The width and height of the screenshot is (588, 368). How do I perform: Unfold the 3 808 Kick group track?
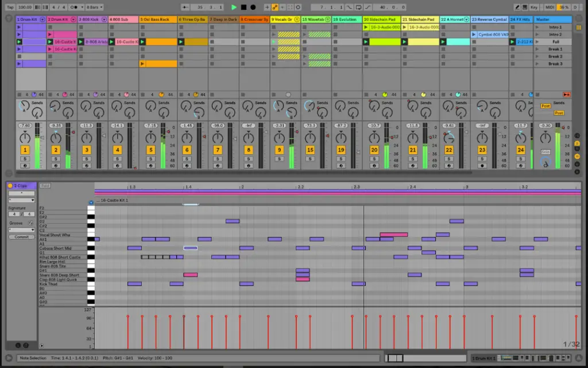click(x=105, y=19)
